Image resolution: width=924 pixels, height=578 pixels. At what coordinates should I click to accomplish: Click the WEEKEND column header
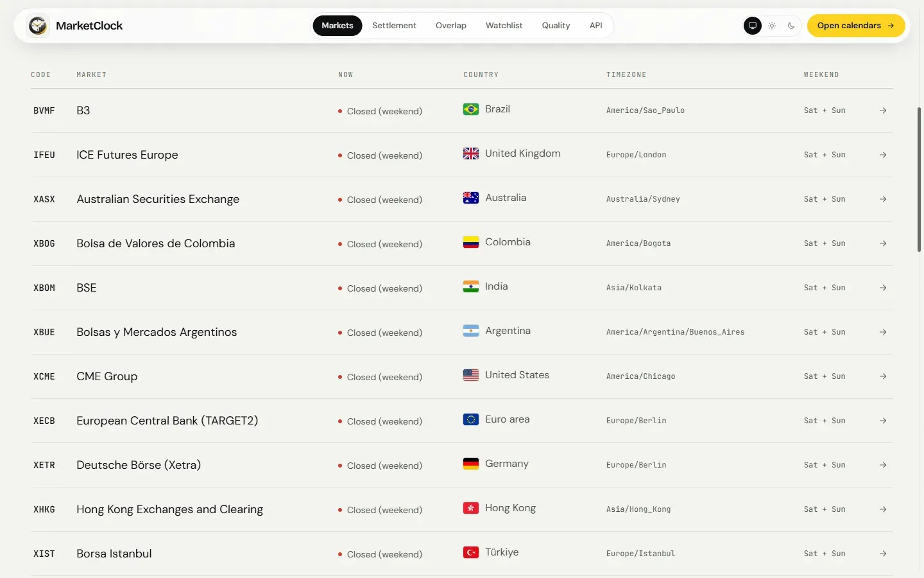tap(821, 74)
